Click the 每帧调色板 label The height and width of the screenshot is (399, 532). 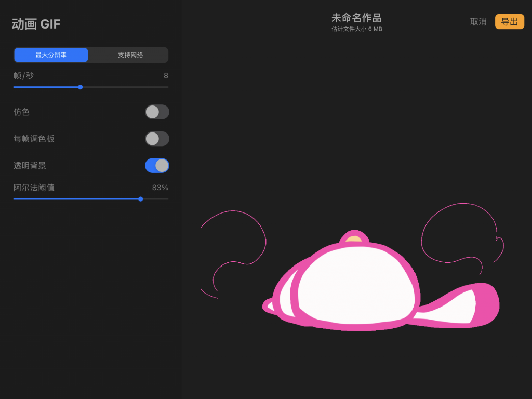pos(34,139)
